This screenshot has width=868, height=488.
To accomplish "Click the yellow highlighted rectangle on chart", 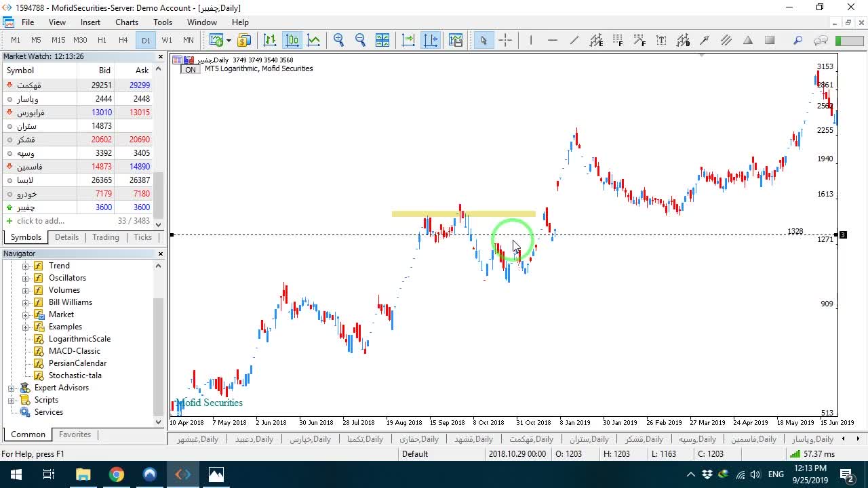I will point(464,214).
